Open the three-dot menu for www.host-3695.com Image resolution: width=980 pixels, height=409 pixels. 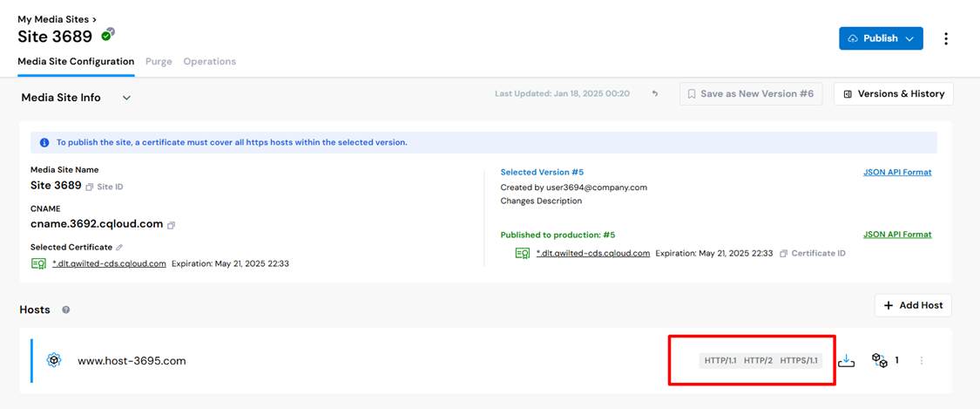coord(922,361)
